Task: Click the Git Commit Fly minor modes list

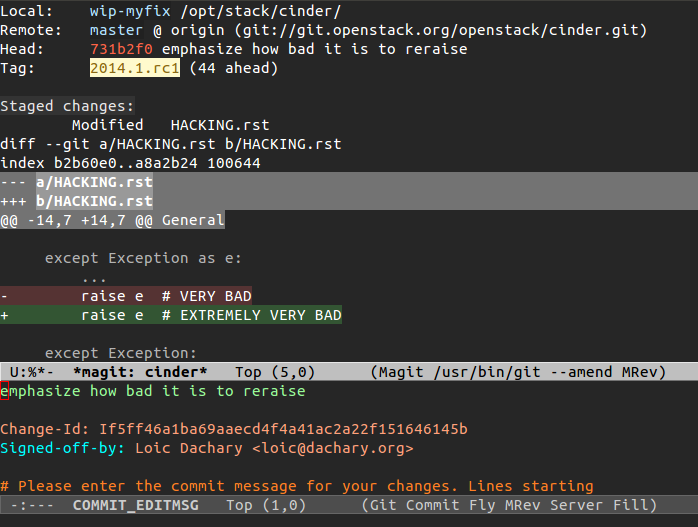Action: coord(509,505)
